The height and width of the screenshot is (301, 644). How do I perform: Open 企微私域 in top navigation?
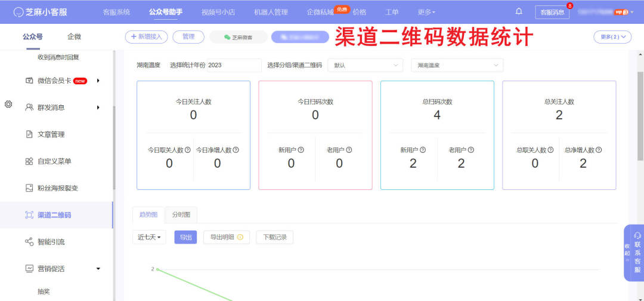pyautogui.click(x=320, y=12)
